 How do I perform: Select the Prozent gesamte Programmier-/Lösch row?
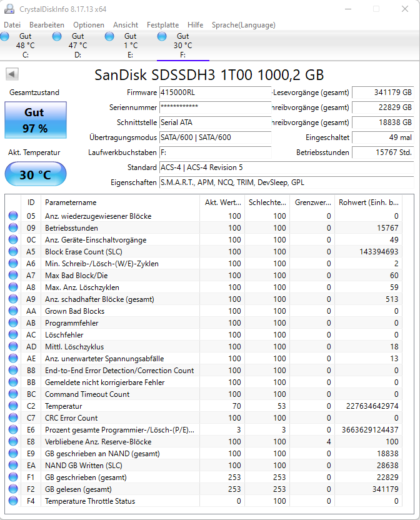click(x=204, y=430)
